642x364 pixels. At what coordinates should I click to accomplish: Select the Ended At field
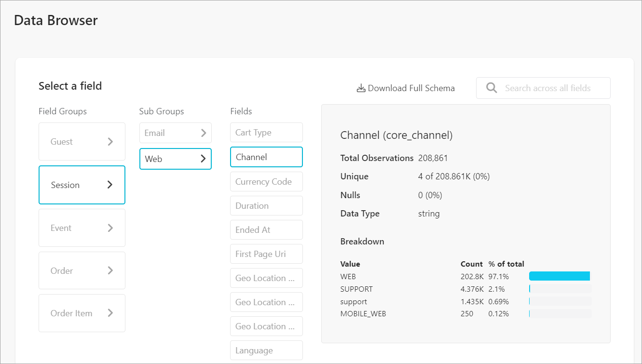266,230
